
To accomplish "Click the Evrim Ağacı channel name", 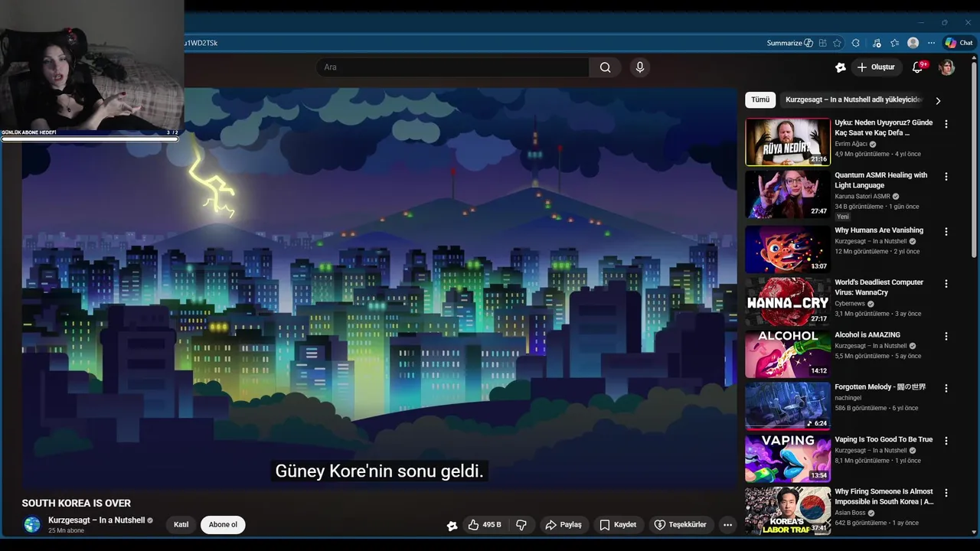I will coord(850,144).
